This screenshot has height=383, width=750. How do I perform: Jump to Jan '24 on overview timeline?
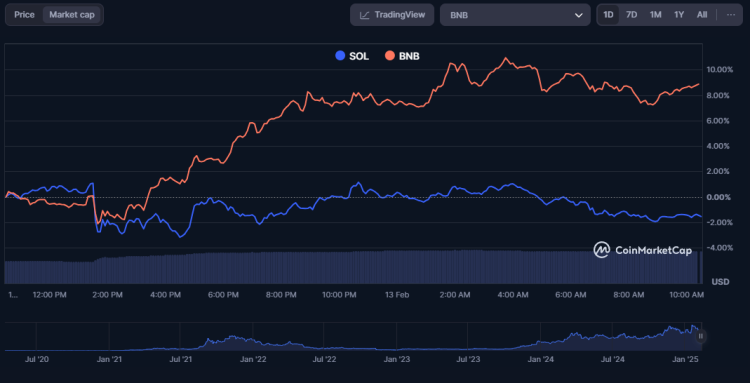point(541,359)
